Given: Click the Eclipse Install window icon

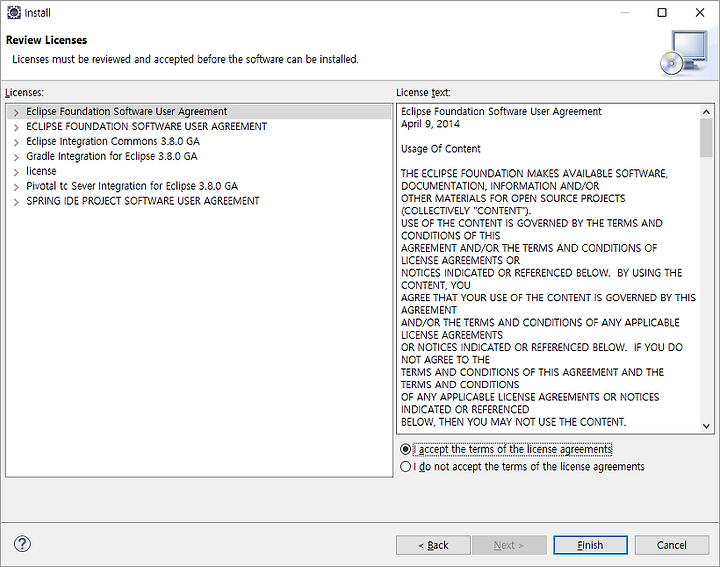Looking at the screenshot, I should point(14,13).
